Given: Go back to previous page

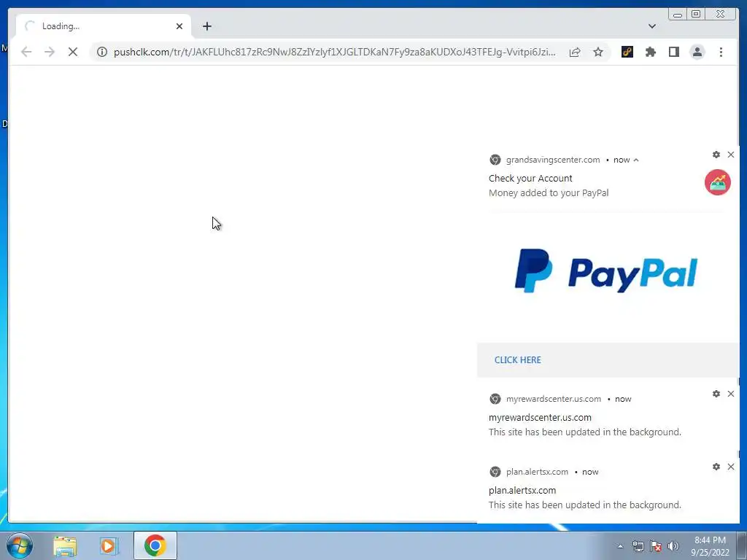Looking at the screenshot, I should tap(26, 52).
